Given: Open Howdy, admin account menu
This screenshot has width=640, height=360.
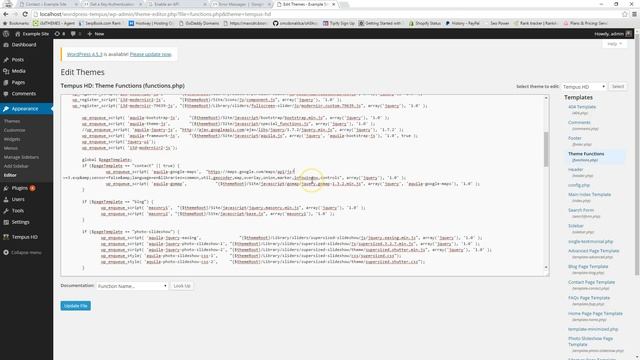Looking at the screenshot, I should [x=613, y=34].
